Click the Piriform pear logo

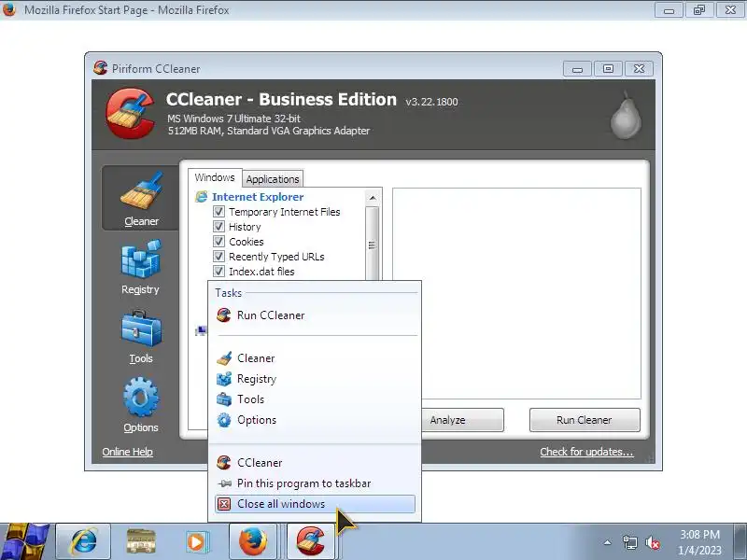tap(626, 115)
